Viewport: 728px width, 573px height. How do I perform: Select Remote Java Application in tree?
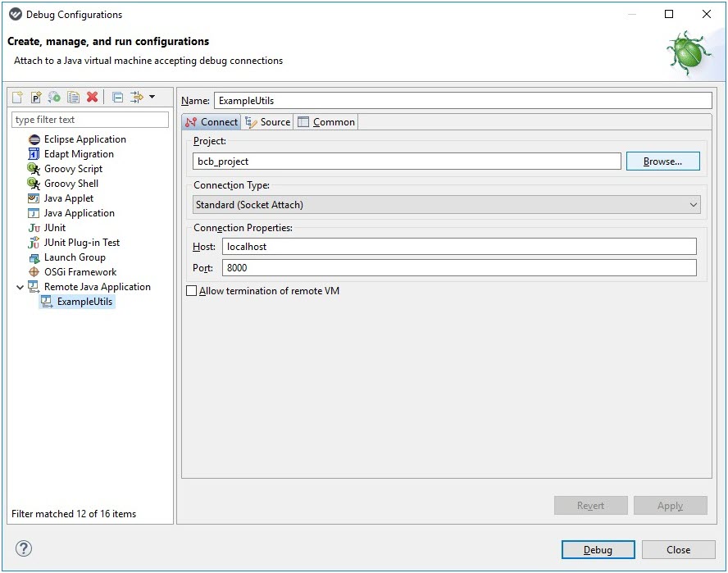click(98, 287)
